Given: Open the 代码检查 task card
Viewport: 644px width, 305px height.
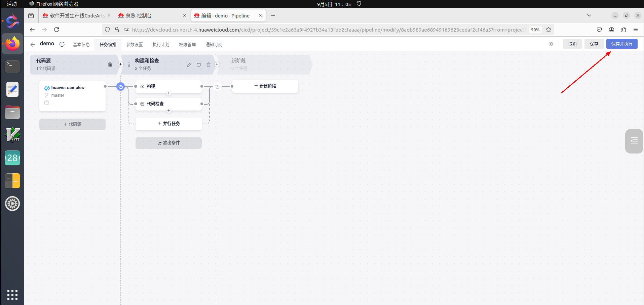Looking at the screenshot, I should (x=169, y=104).
